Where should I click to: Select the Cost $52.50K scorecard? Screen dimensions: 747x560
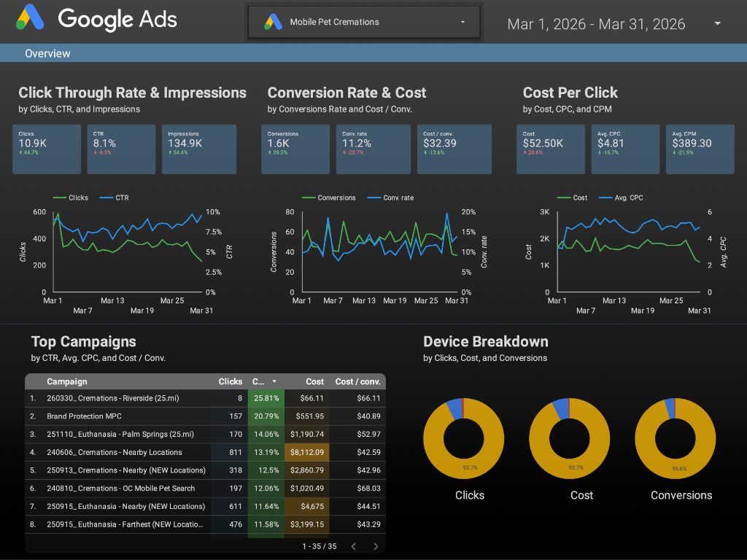[x=551, y=149]
